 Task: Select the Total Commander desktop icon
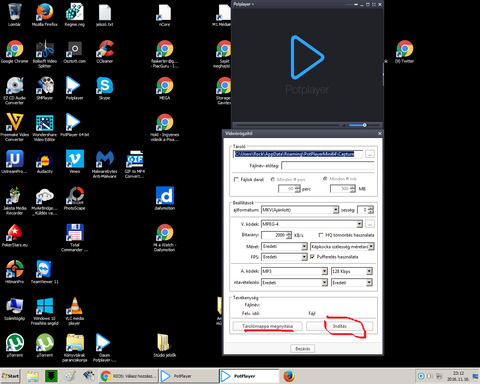(x=75, y=237)
